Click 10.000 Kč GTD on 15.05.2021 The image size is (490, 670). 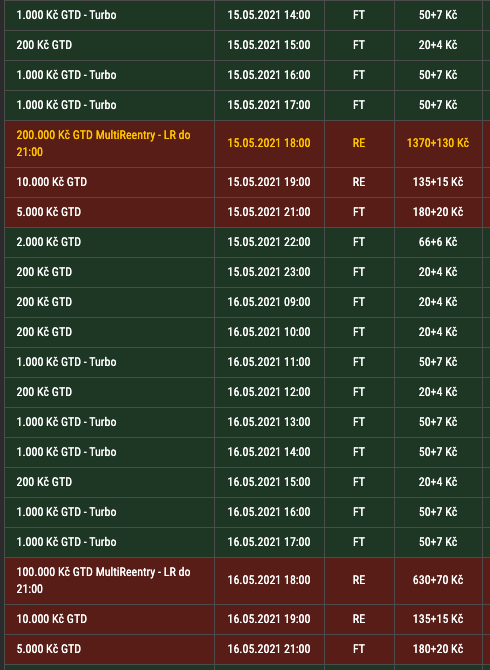pyautogui.click(x=52, y=182)
